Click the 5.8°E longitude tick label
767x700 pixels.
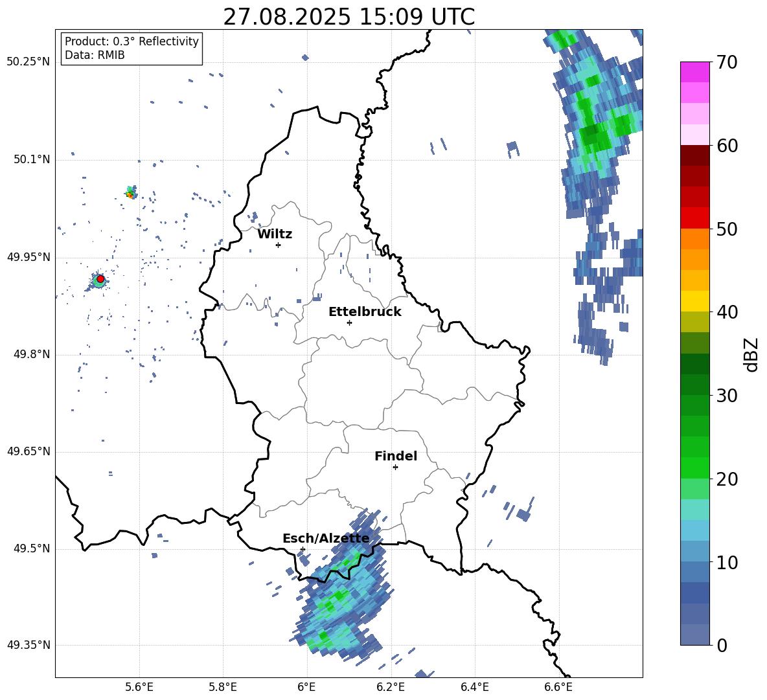click(223, 687)
